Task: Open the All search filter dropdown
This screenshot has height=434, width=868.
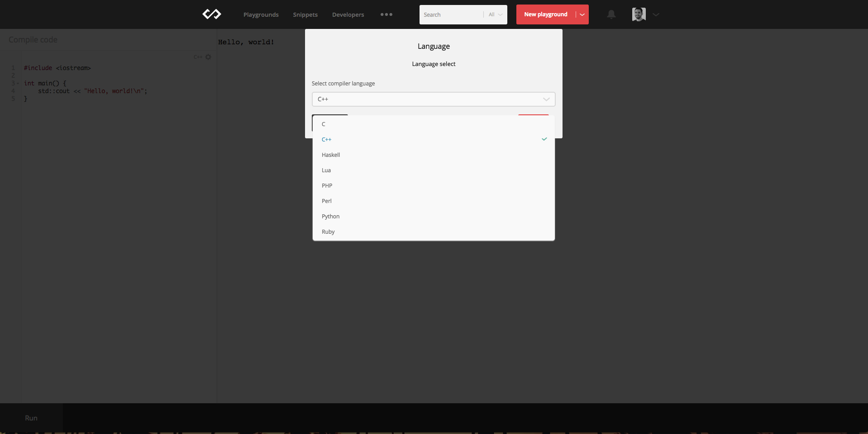Action: coord(496,14)
